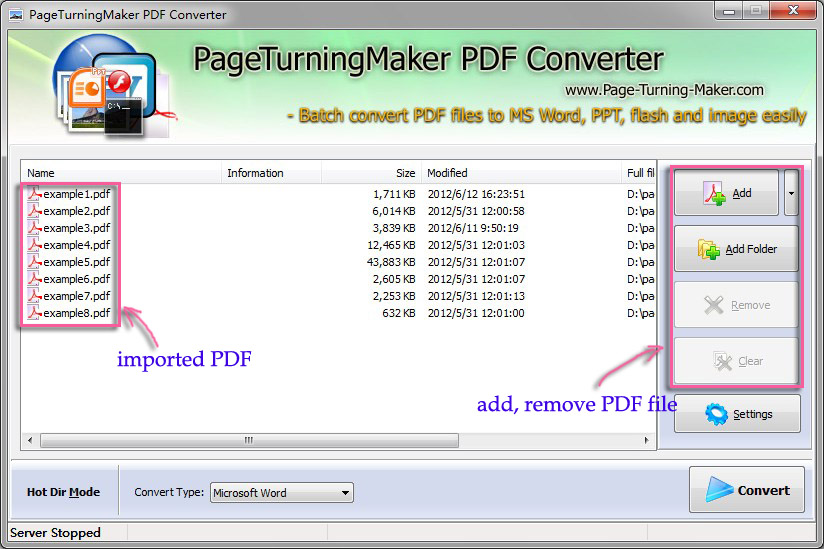Click the Full file column header
Image resolution: width=824 pixels, height=549 pixels.
click(x=639, y=173)
